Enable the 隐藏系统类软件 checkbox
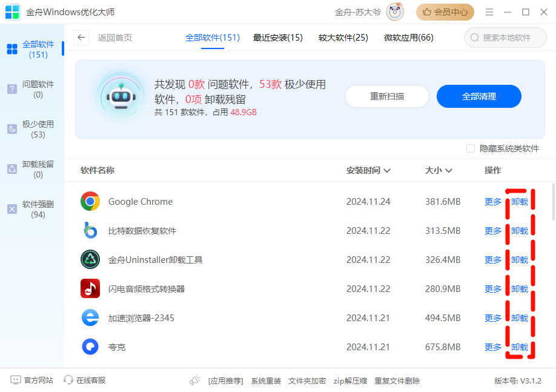 pyautogui.click(x=471, y=148)
